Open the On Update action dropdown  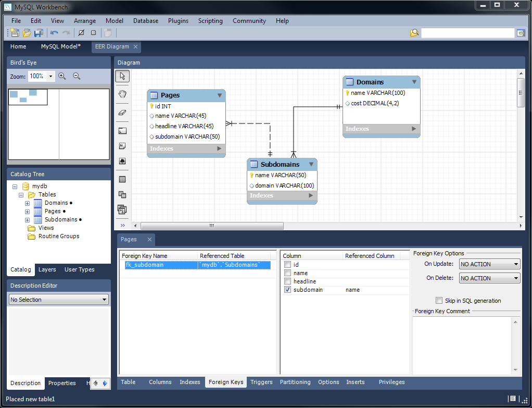490,264
